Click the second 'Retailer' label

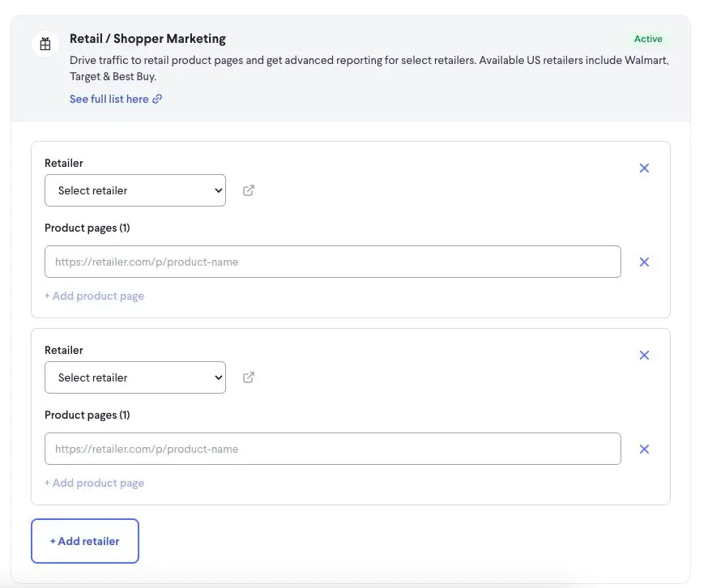tap(64, 350)
